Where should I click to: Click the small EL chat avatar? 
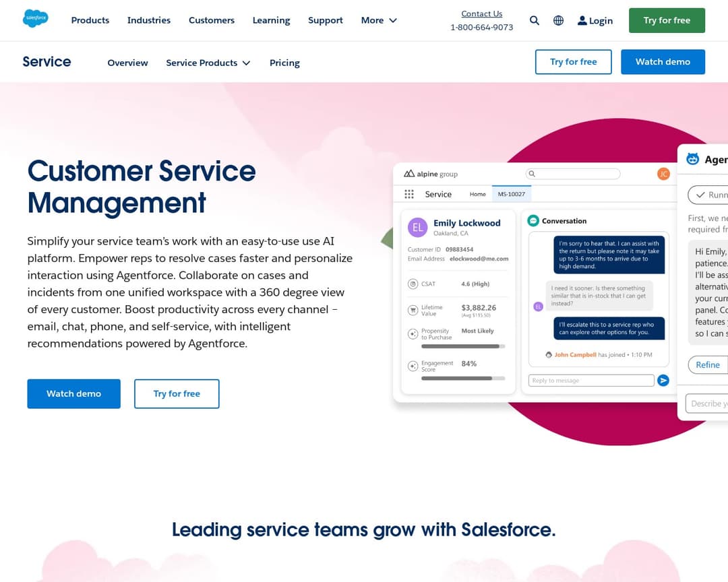pos(538,306)
